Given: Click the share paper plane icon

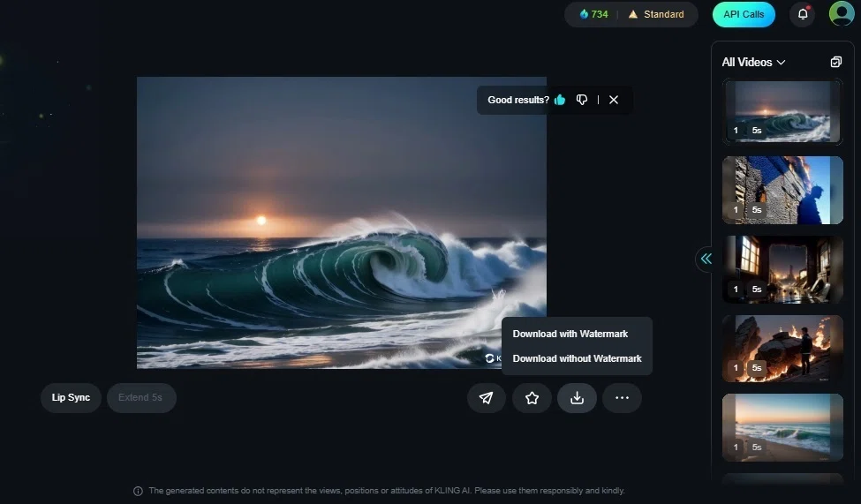Looking at the screenshot, I should coord(487,398).
